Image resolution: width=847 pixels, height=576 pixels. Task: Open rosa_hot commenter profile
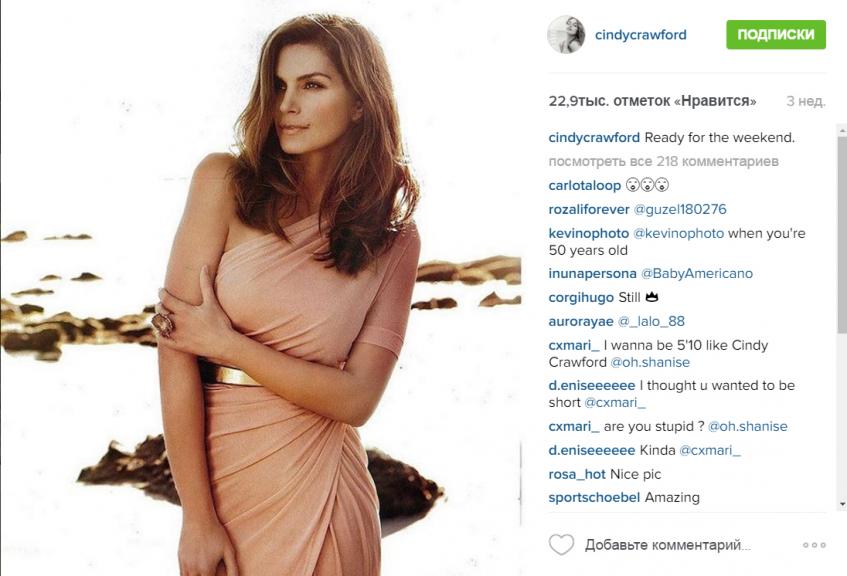point(577,474)
